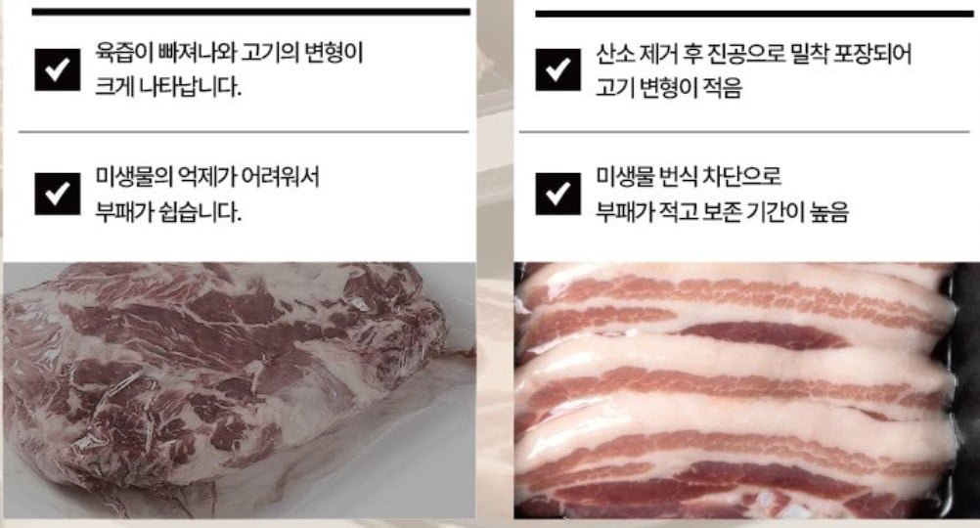Select the '크게 나타납니다.' text line

click(167, 86)
